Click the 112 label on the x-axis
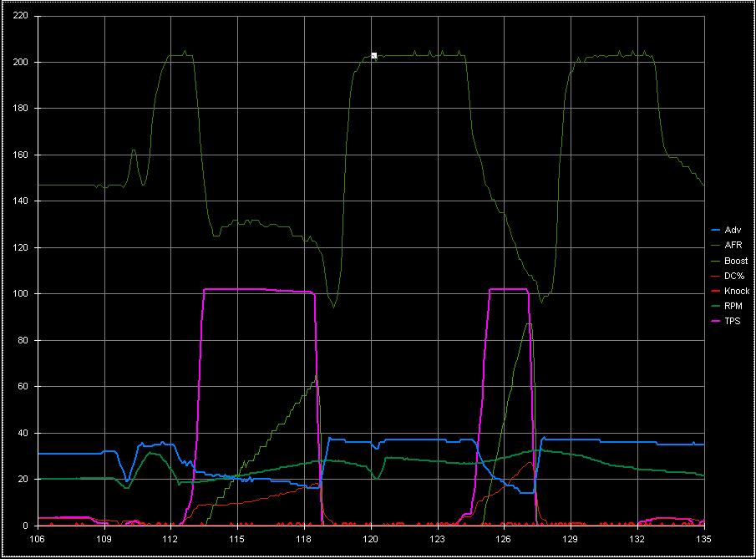Viewport: 756px width, 559px height. coord(171,539)
